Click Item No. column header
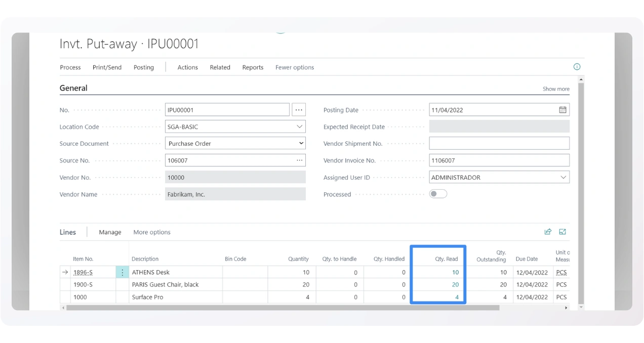The width and height of the screenshot is (644, 343). [x=83, y=259]
